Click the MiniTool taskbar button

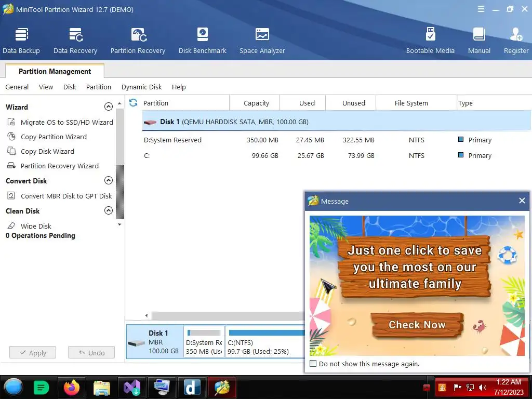[x=221, y=387]
